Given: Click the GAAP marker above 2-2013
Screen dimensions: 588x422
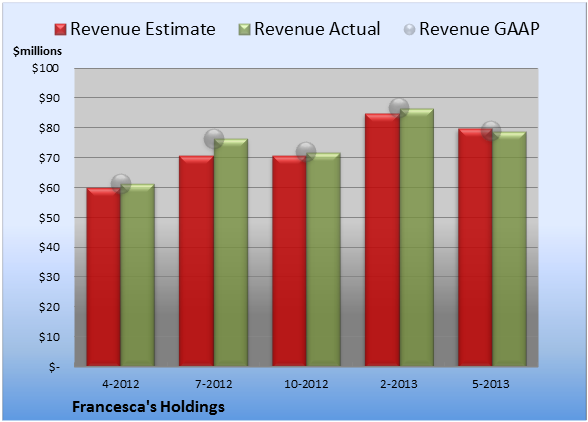Looking at the screenshot, I should (x=399, y=108).
